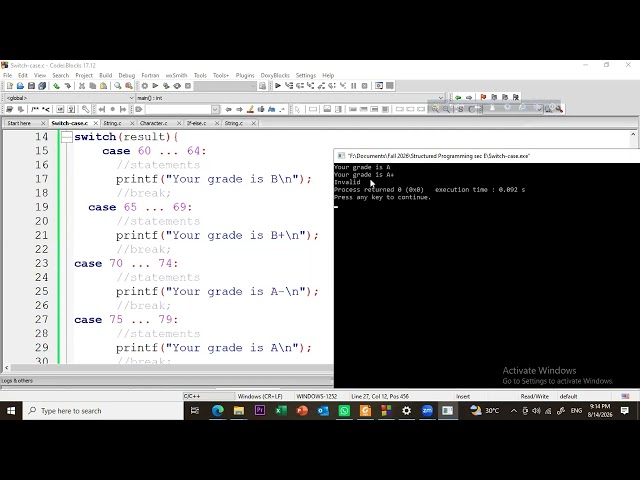Find the next incremental search match arrow
Screen dimensions: 640x480
point(240,109)
